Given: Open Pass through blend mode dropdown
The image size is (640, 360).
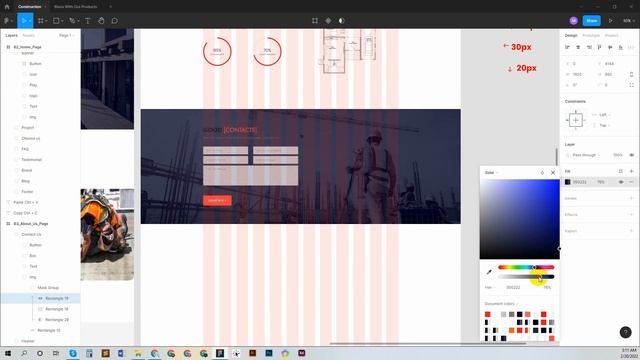Looking at the screenshot, I should click(x=587, y=155).
